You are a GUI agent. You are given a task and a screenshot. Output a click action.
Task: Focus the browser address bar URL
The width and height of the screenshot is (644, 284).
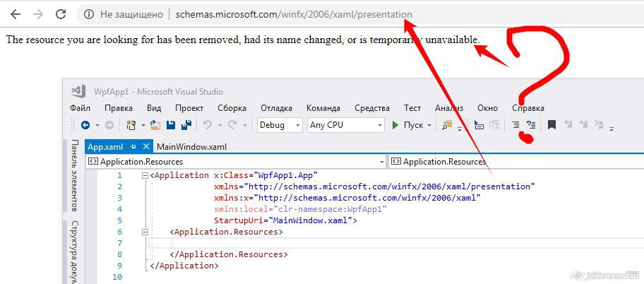click(x=294, y=14)
